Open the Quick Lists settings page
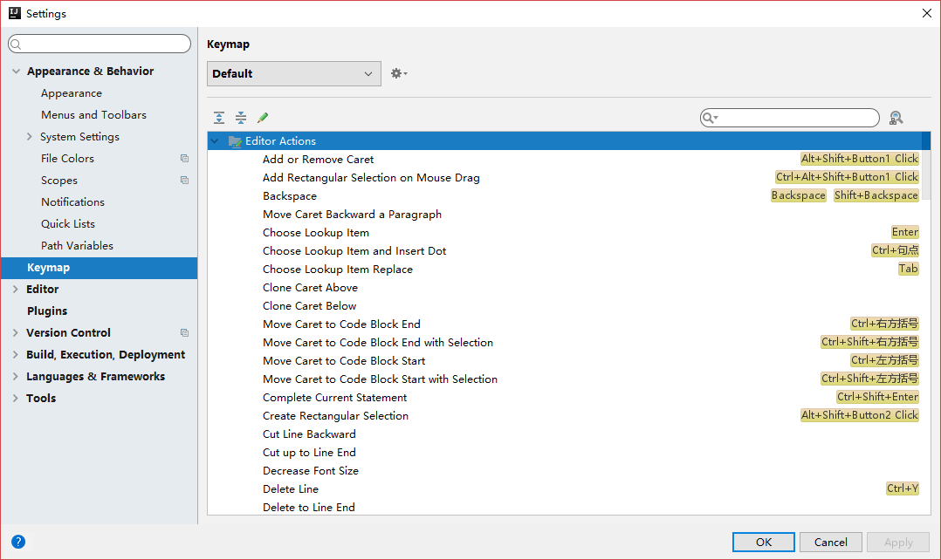The height and width of the screenshot is (560, 941). (68, 224)
